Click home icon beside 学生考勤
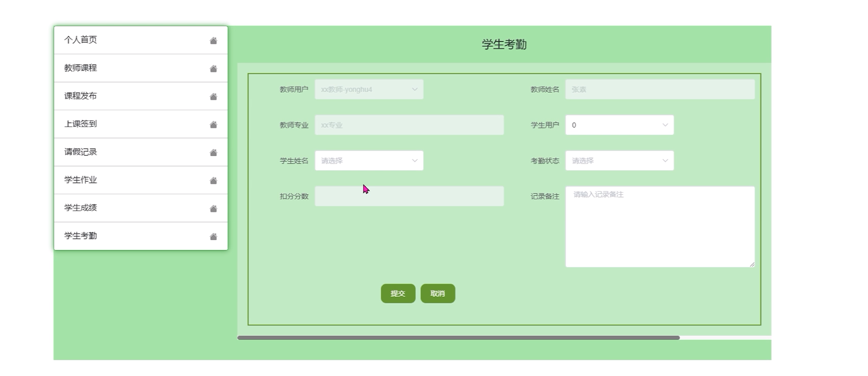 pos(213,237)
